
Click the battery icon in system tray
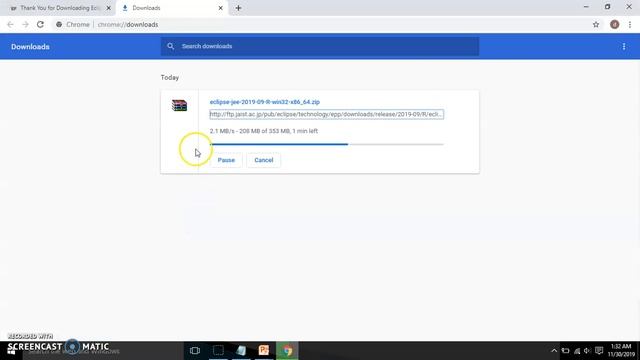point(565,351)
